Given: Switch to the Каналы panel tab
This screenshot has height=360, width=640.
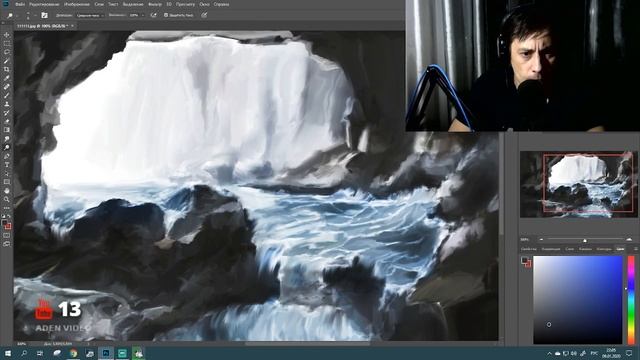Looking at the screenshot, I should coord(585,249).
